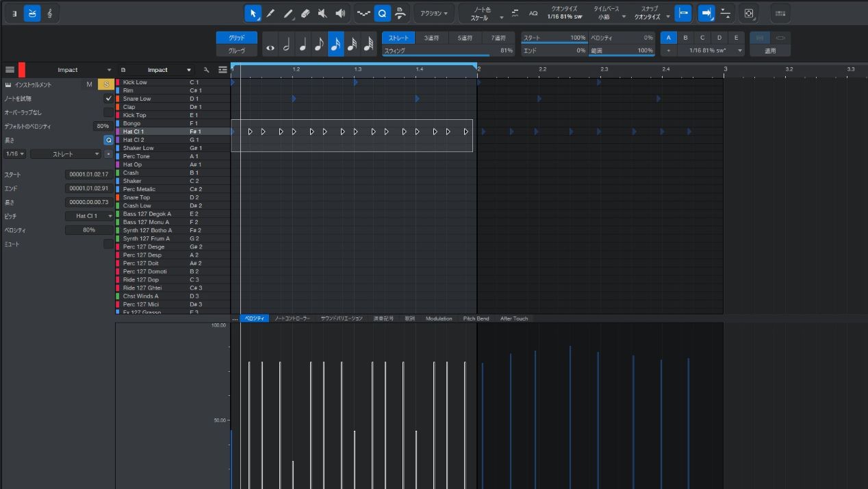This screenshot has height=489, width=868.
Task: Switch to drum editor view icon
Action: tap(32, 13)
